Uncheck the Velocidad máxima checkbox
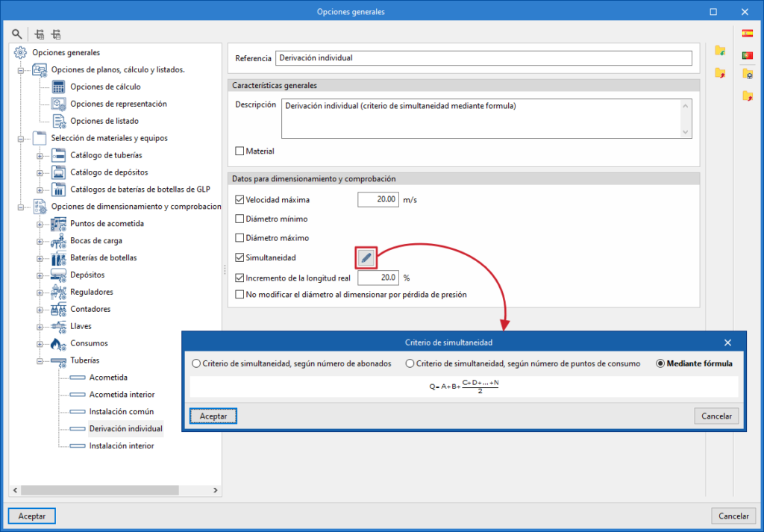The height and width of the screenshot is (532, 764). point(239,199)
